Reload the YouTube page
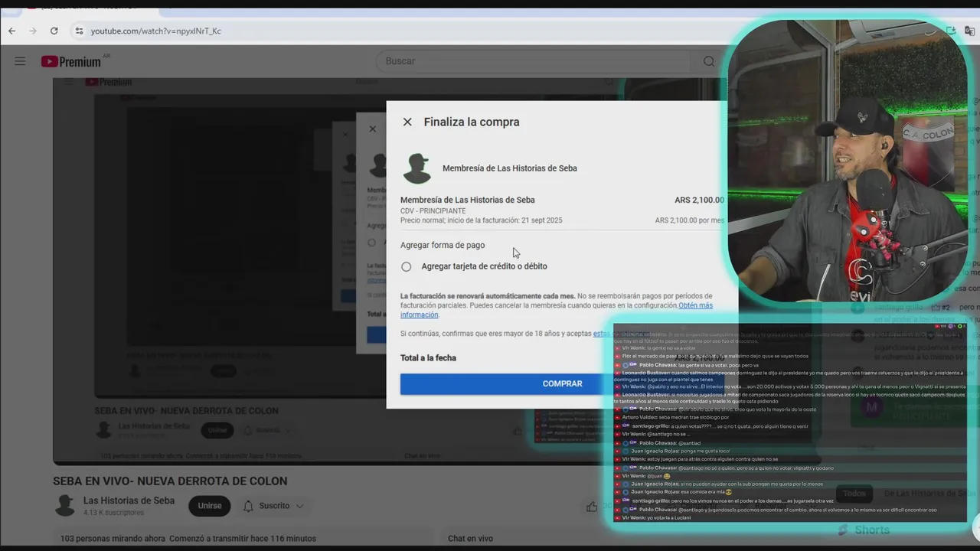 click(54, 31)
